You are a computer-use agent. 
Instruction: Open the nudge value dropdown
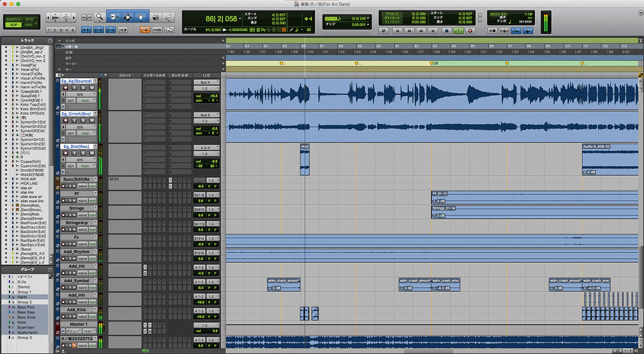click(x=368, y=24)
